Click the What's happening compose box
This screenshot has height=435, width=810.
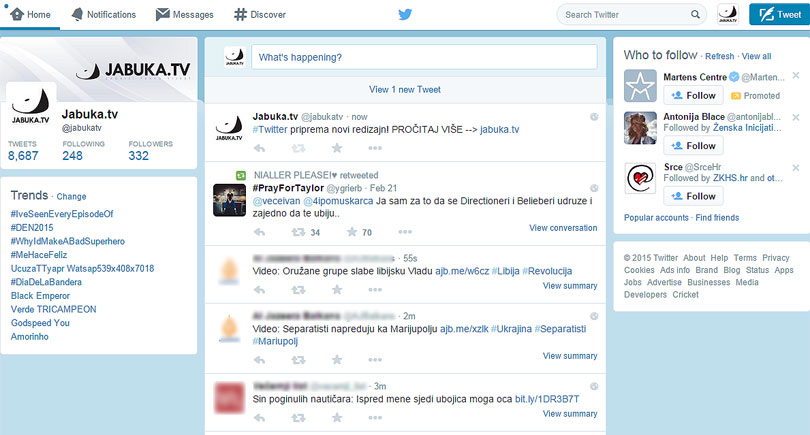click(x=423, y=58)
